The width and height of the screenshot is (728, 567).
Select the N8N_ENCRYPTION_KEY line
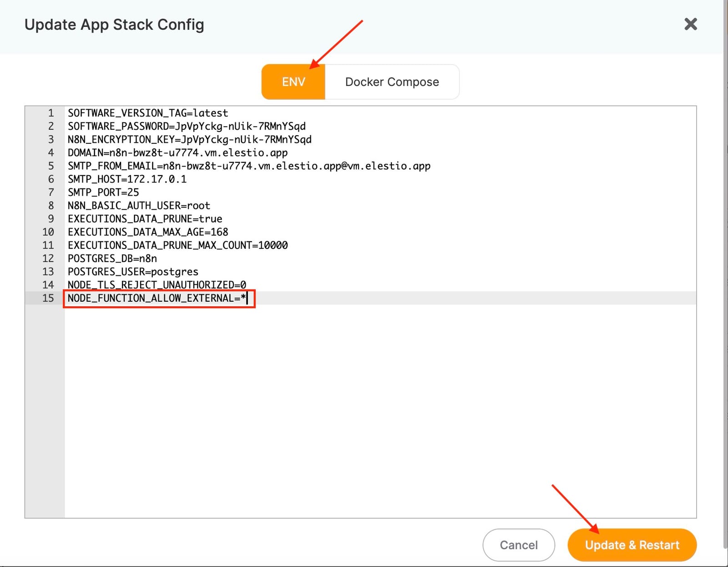click(x=189, y=139)
